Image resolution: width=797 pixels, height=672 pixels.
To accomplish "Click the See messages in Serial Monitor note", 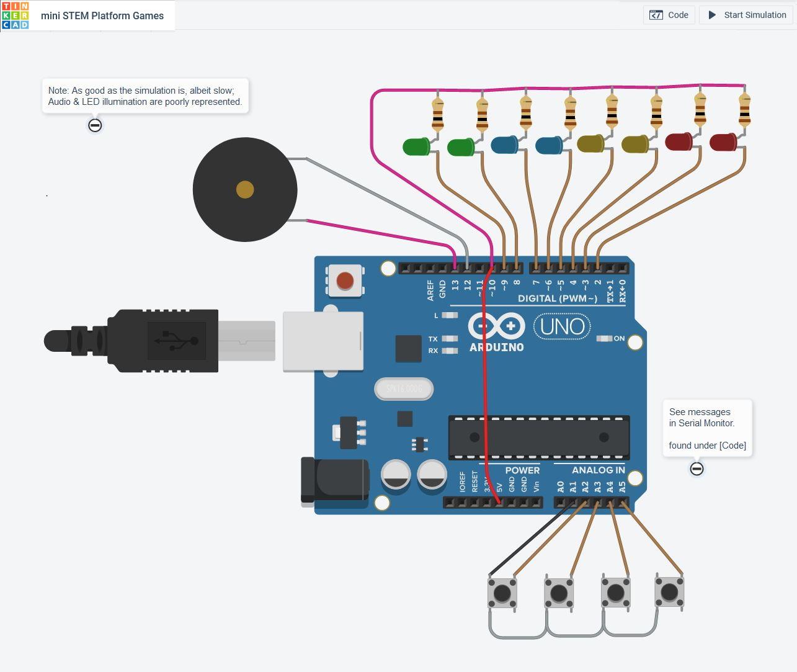I will pos(708,429).
